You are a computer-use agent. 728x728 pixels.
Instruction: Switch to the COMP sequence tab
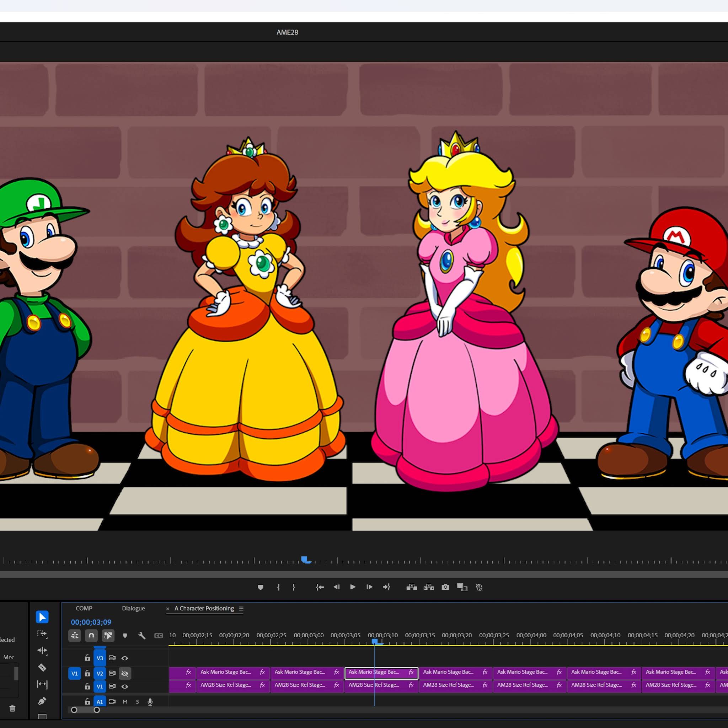click(x=84, y=609)
